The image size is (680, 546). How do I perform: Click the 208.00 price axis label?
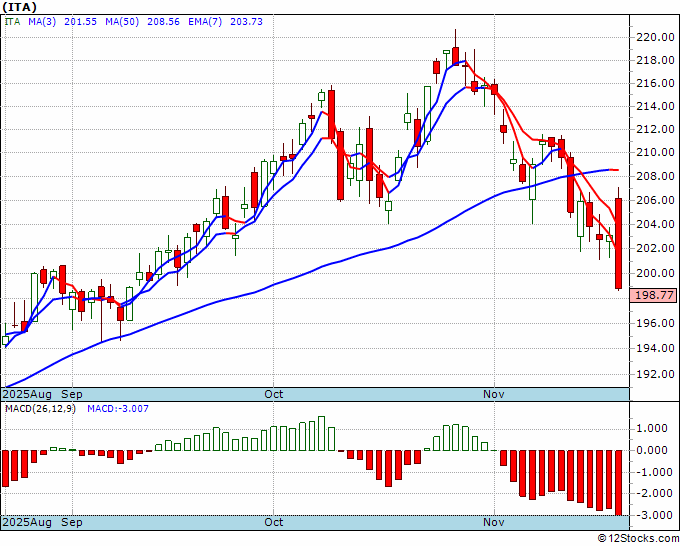pos(655,177)
